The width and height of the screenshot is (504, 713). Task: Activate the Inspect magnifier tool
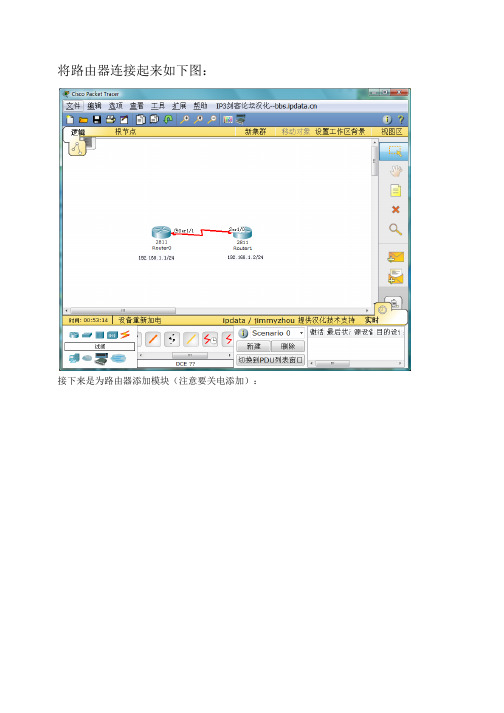(395, 230)
